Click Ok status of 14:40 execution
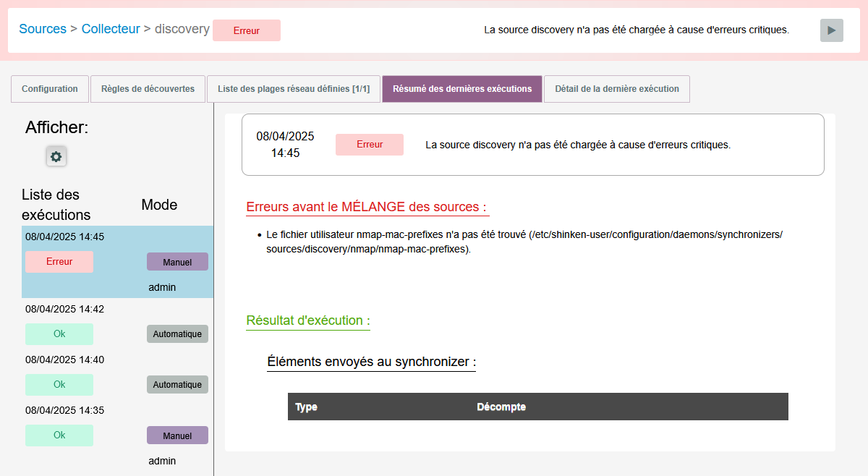868x476 pixels. (59, 385)
